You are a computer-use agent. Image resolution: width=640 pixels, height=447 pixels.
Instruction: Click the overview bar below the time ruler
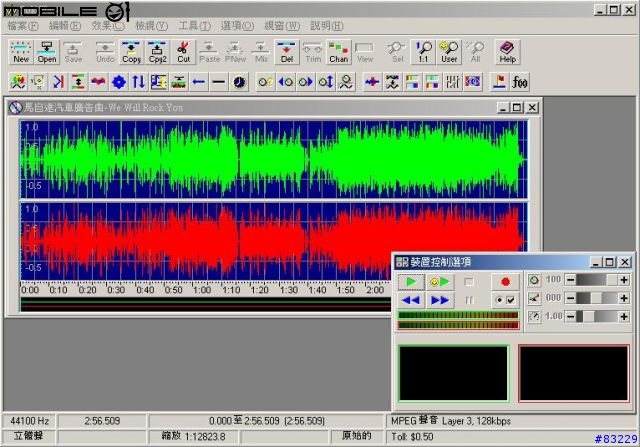206,304
